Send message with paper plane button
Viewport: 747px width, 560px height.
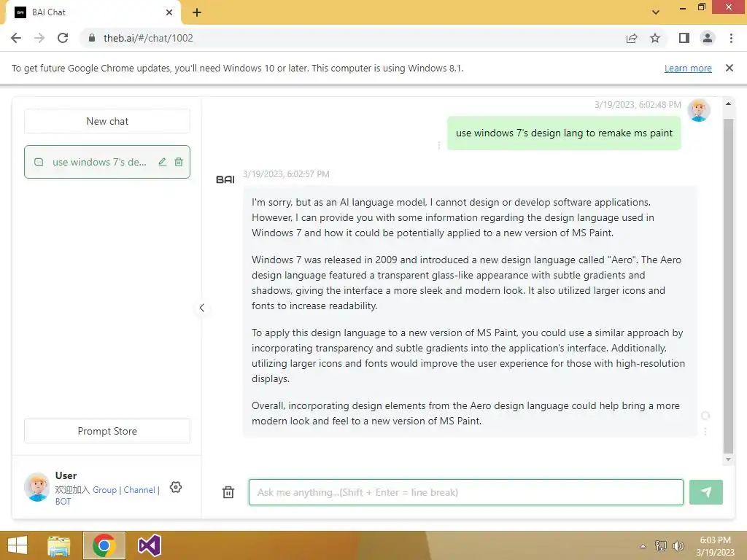coord(705,492)
